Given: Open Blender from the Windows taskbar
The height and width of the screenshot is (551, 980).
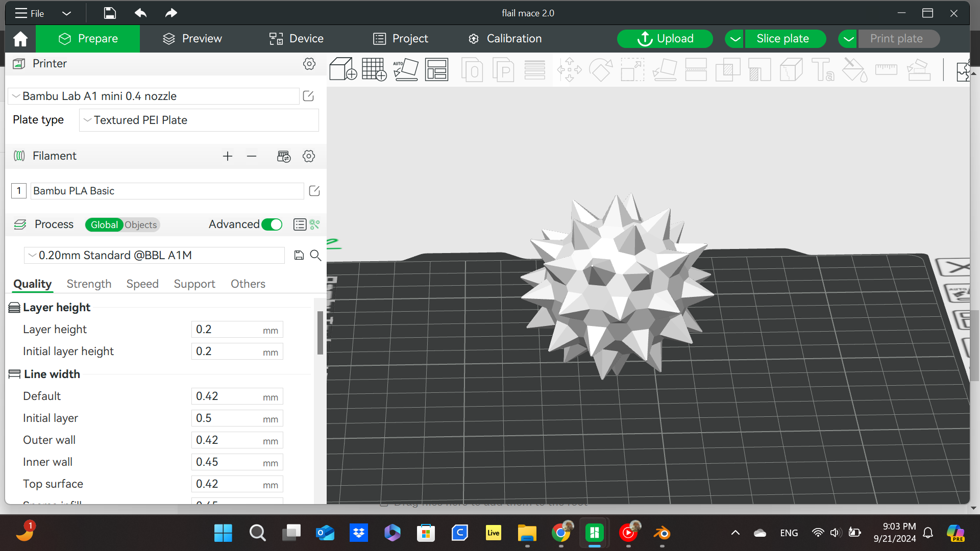Looking at the screenshot, I should 662,533.
